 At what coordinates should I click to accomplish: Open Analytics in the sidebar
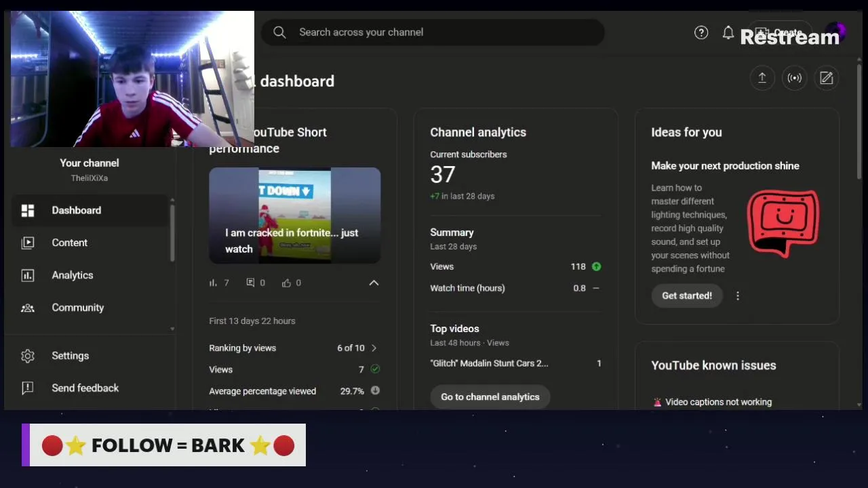(x=89, y=275)
